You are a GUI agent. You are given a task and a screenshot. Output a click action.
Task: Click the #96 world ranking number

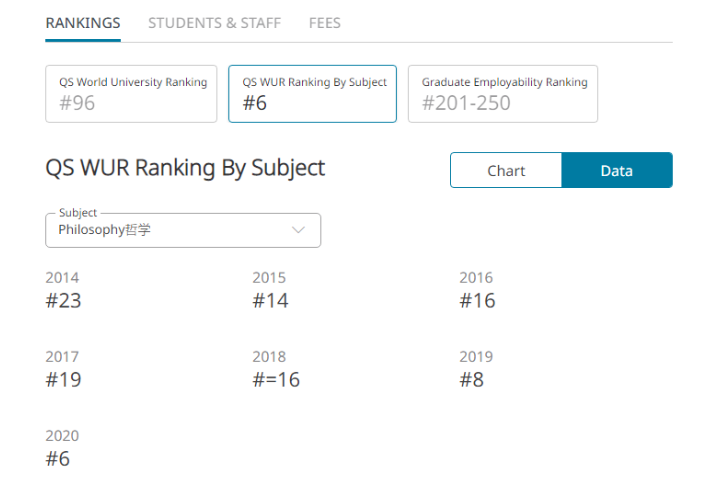(x=76, y=103)
